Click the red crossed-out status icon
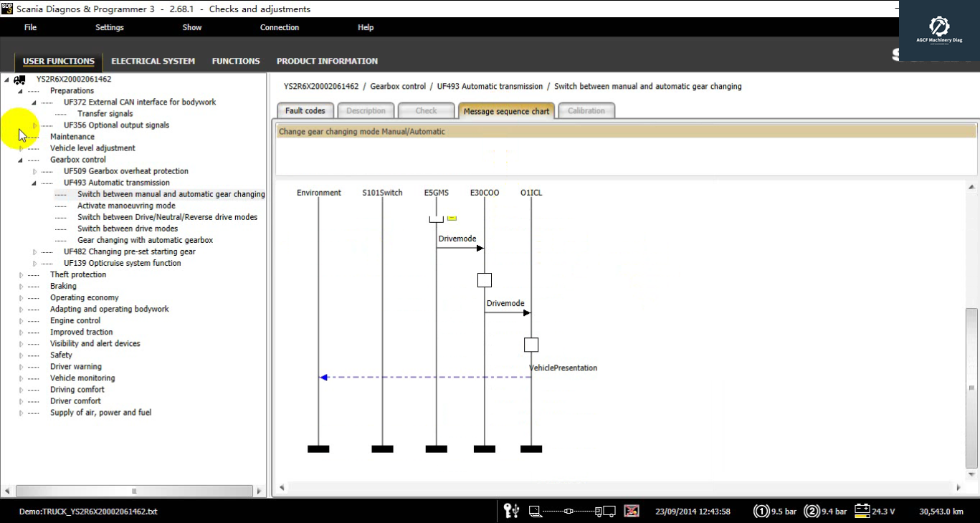980x523 pixels. pos(632,511)
